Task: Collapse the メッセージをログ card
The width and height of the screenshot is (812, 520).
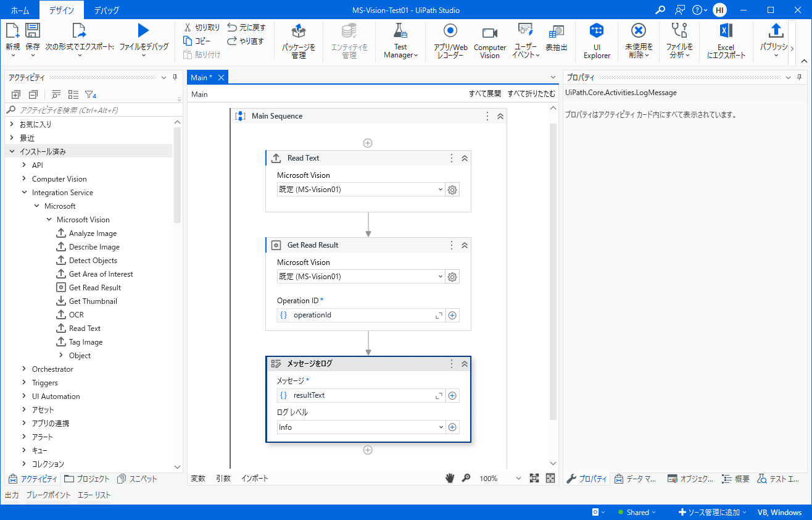Action: 465,364
